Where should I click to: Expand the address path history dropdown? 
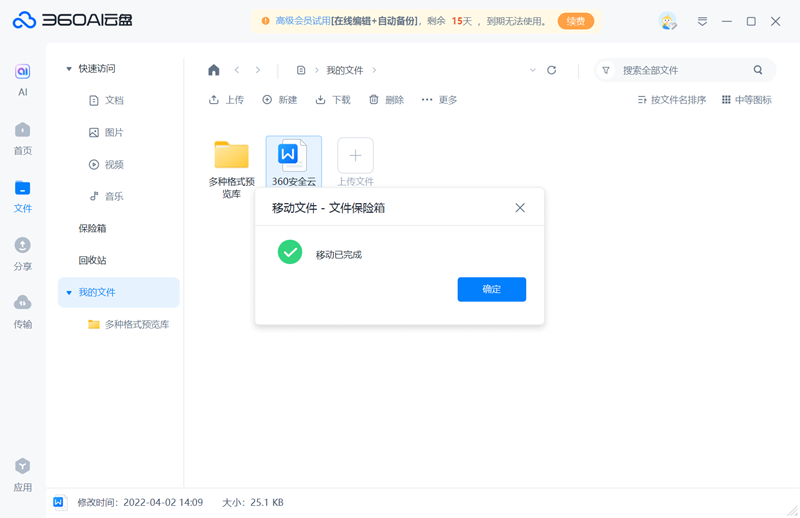coord(532,70)
